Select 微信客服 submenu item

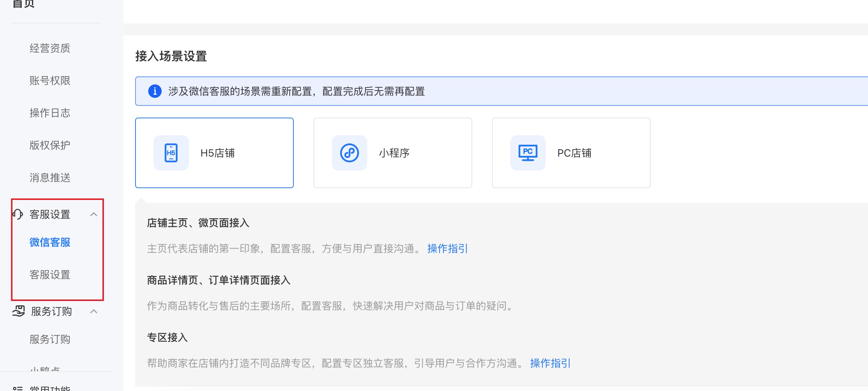[x=50, y=242]
